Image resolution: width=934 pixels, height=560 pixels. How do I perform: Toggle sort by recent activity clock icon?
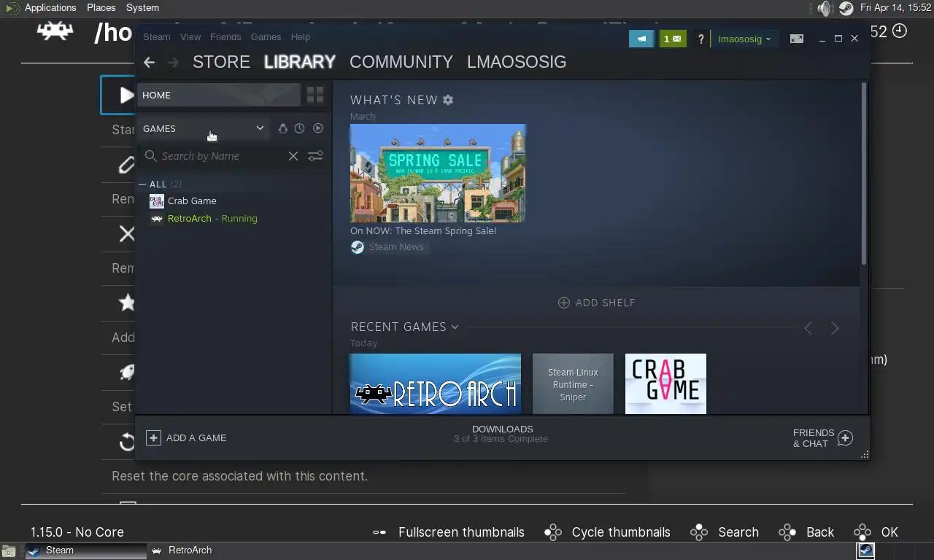point(299,128)
